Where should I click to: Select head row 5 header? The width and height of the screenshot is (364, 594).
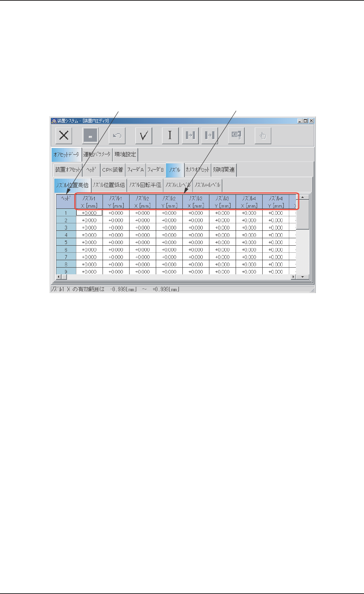point(66,242)
